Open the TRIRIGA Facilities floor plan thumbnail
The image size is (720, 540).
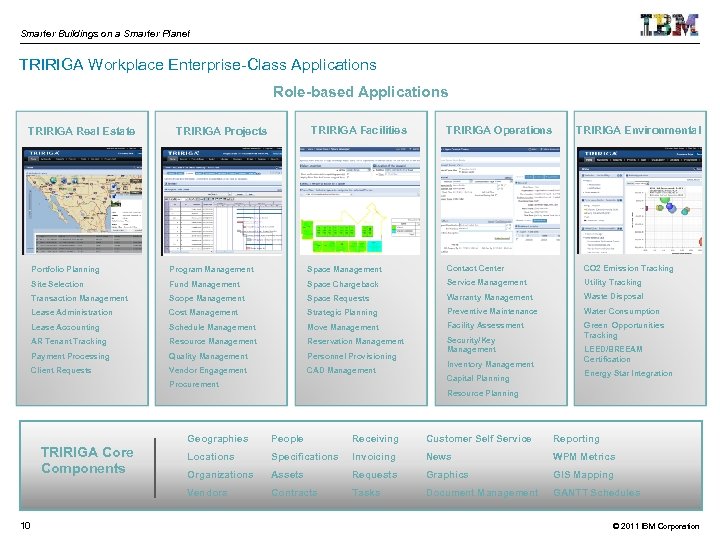tap(360, 201)
